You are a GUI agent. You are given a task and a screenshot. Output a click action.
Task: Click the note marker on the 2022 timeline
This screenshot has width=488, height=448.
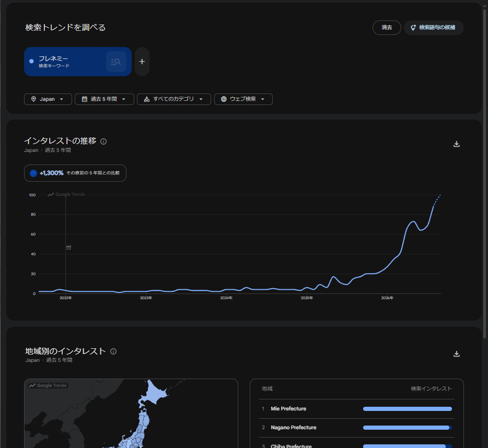coord(68,247)
